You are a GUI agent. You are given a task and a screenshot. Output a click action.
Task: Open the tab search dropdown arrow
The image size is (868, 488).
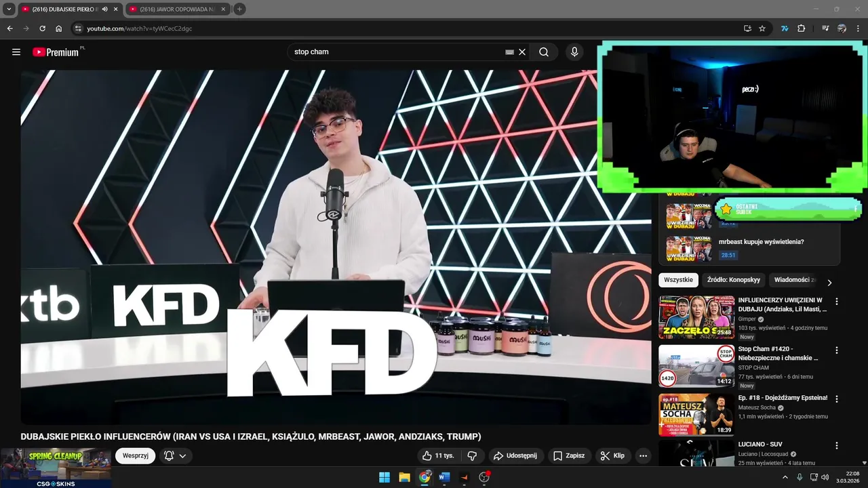click(x=9, y=9)
